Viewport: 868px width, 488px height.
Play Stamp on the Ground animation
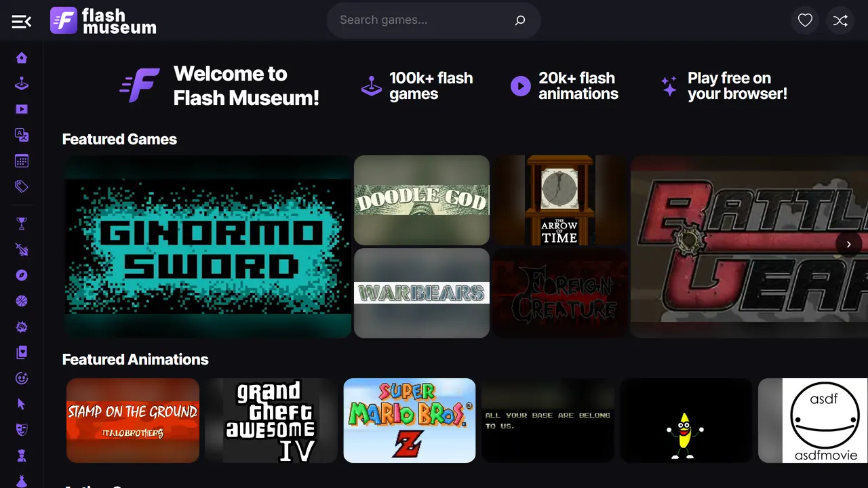tap(133, 420)
